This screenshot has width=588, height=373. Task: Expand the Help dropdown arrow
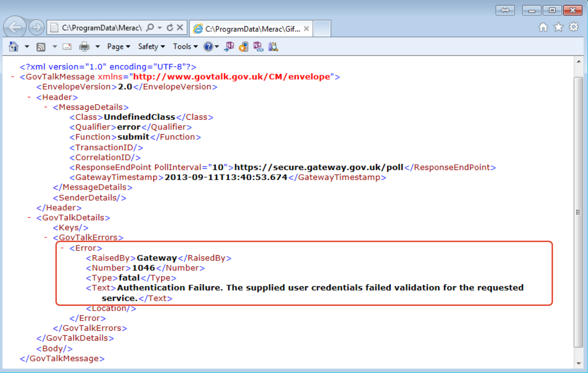click(x=217, y=47)
